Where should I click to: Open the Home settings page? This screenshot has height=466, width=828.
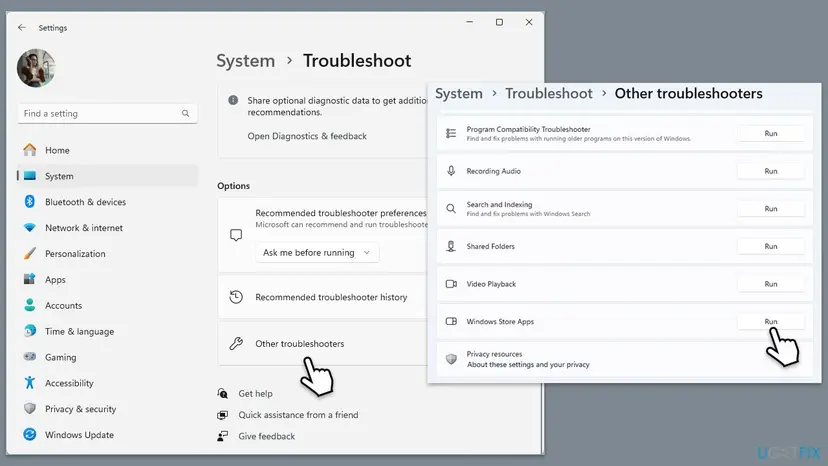tap(108, 150)
